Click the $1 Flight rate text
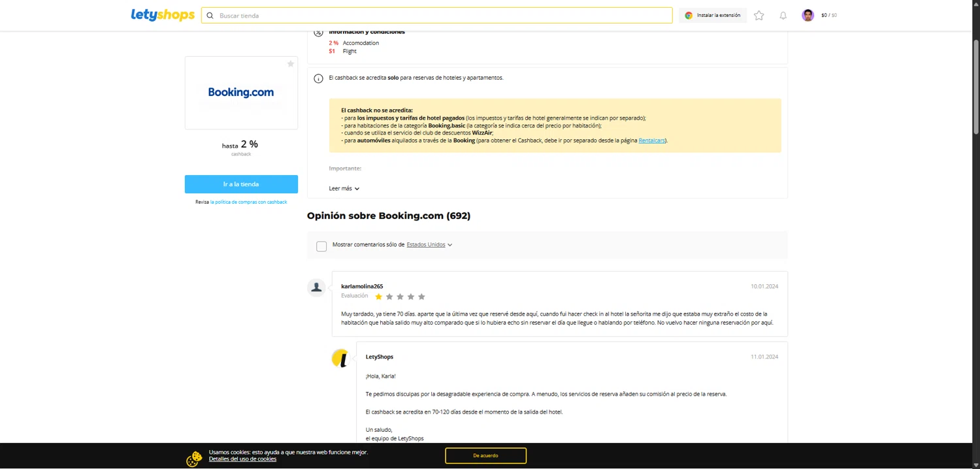The height and width of the screenshot is (469, 980). click(343, 51)
